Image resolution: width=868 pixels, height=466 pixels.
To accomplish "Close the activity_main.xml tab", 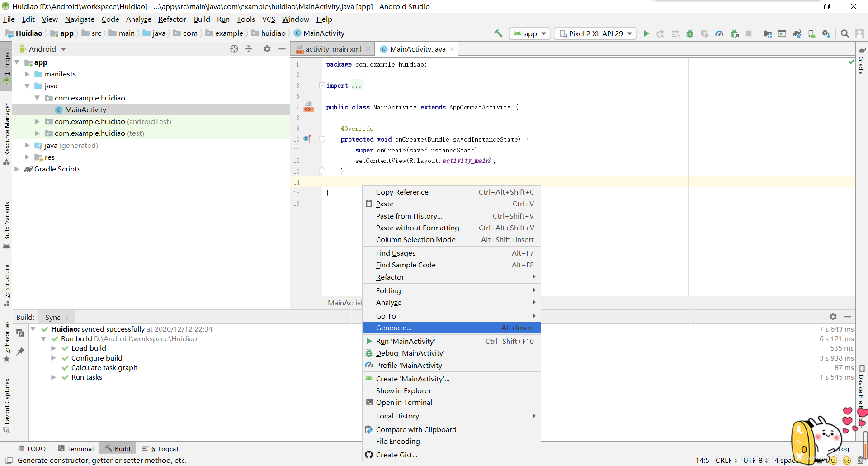I will pyautogui.click(x=368, y=49).
